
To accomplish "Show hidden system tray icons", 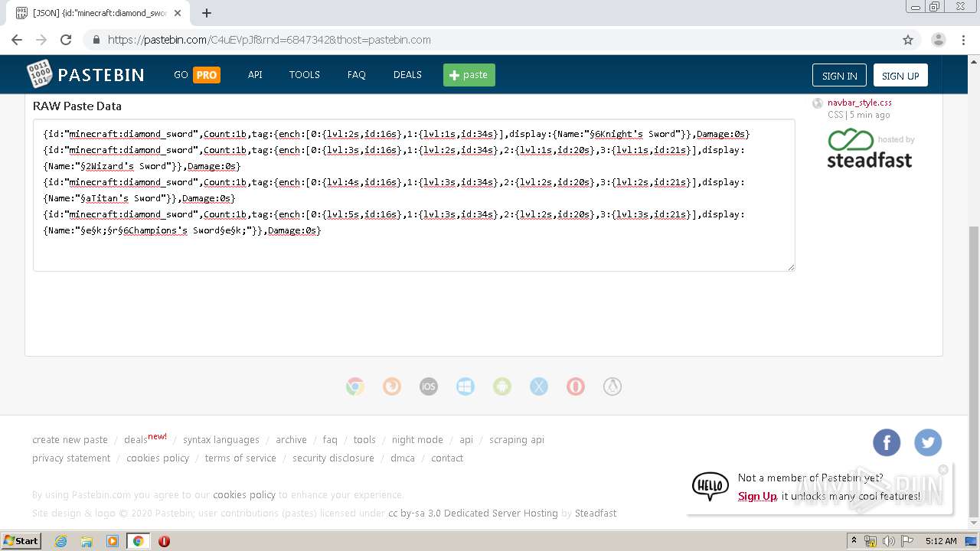I will (854, 541).
